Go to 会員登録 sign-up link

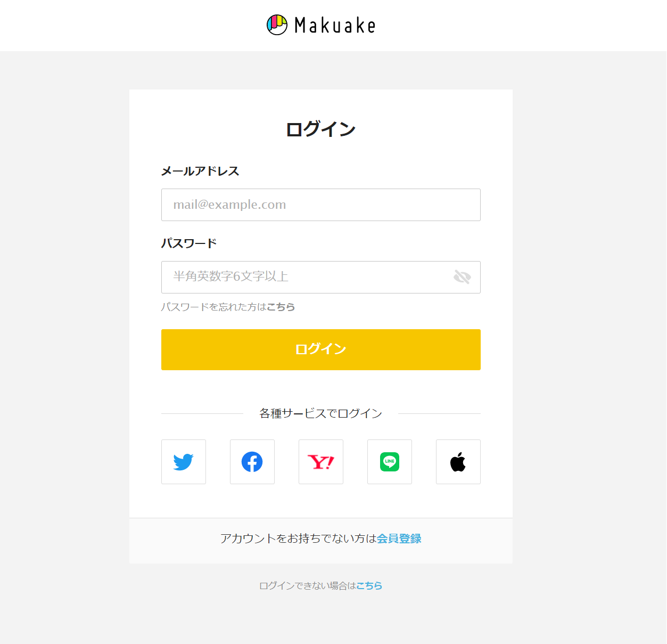[x=399, y=539]
